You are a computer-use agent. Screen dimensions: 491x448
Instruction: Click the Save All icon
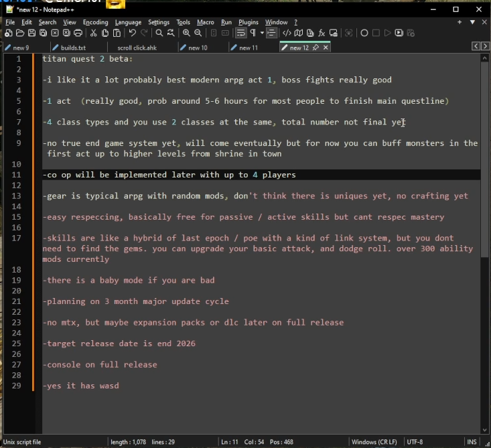pyautogui.click(x=44, y=33)
